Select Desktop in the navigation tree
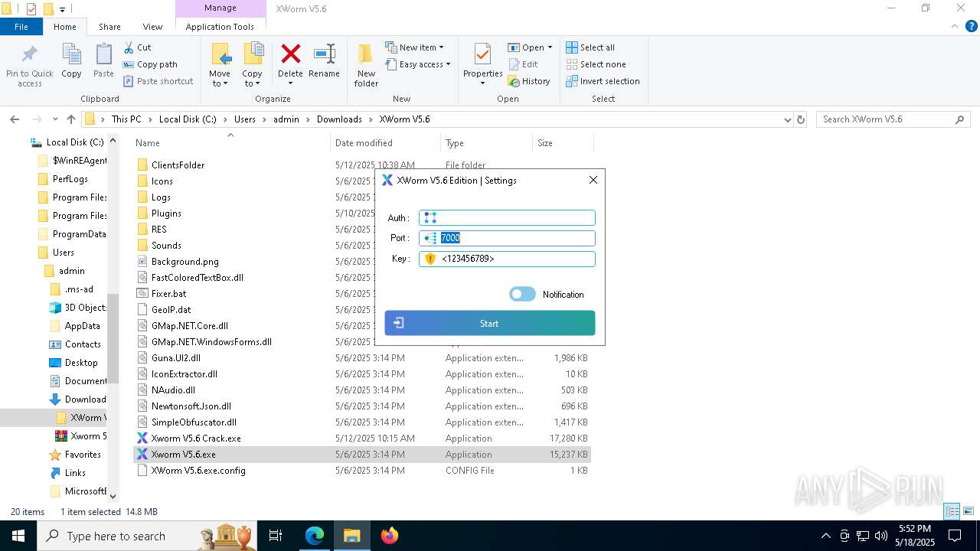Image resolution: width=980 pixels, height=551 pixels. [81, 363]
